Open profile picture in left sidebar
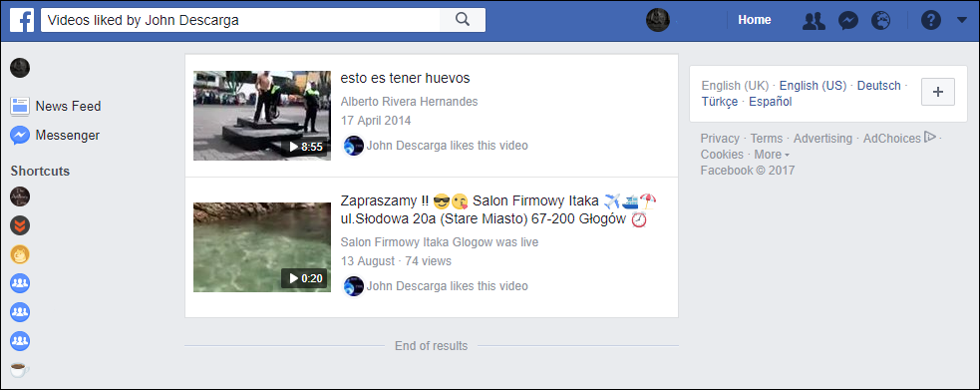Screen dimensions: 980x390 (x=20, y=68)
